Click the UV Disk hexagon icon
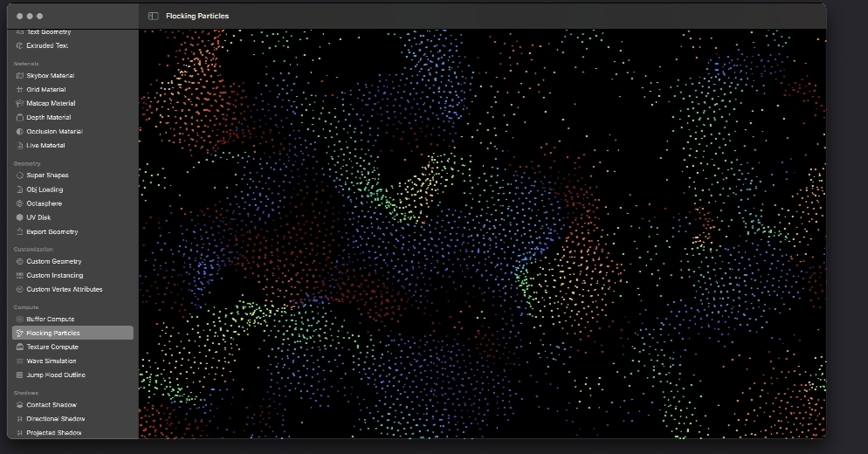Viewport: 868px width, 454px height. click(x=19, y=217)
